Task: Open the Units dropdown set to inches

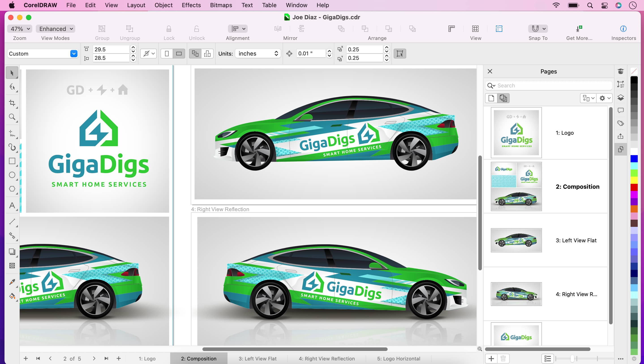Action: tap(258, 53)
